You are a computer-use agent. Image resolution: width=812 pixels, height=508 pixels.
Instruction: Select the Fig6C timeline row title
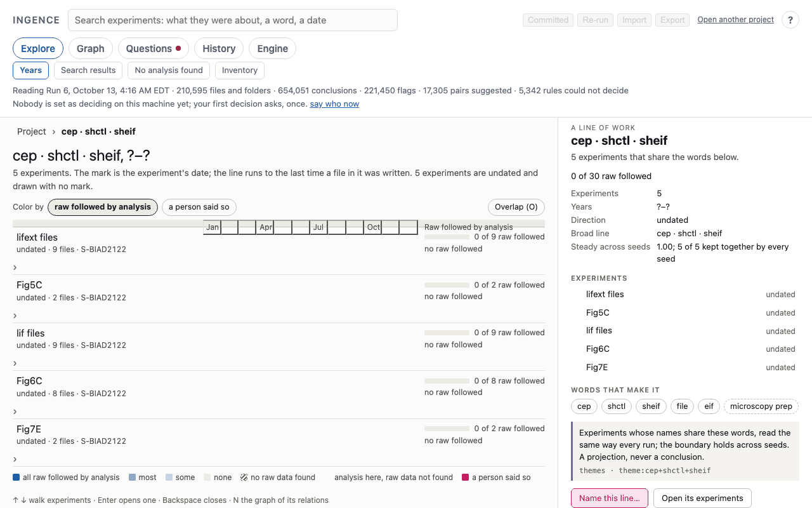[x=29, y=381]
